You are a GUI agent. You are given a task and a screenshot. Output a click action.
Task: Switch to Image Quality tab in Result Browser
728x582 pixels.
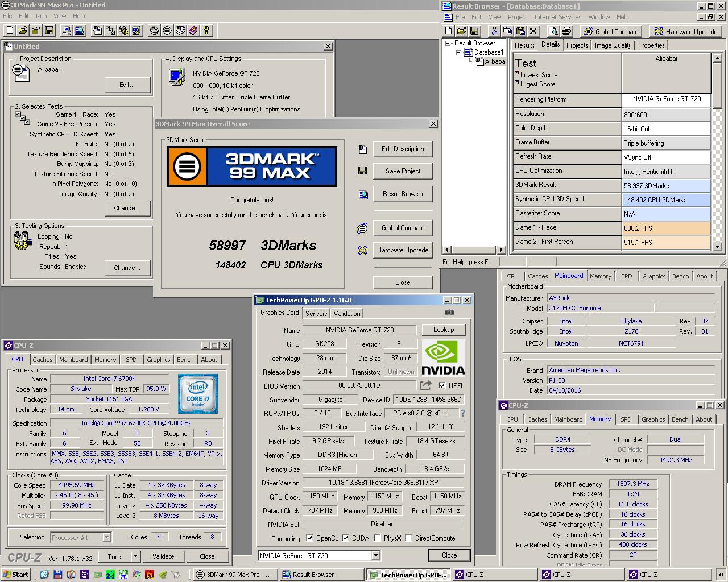pos(613,45)
